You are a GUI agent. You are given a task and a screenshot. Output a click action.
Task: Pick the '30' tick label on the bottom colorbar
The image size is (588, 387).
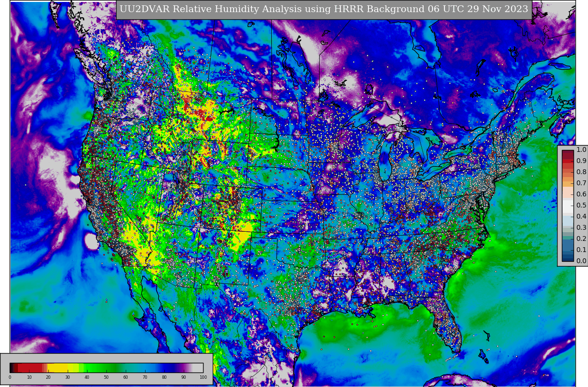pyautogui.click(x=68, y=377)
